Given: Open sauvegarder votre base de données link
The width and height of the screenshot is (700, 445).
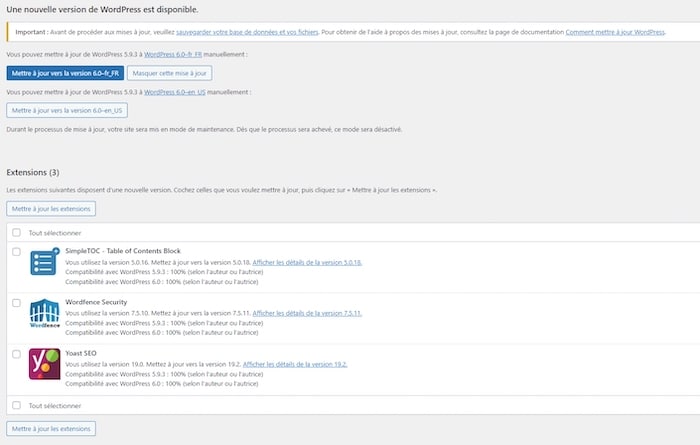Looking at the screenshot, I should [x=247, y=32].
